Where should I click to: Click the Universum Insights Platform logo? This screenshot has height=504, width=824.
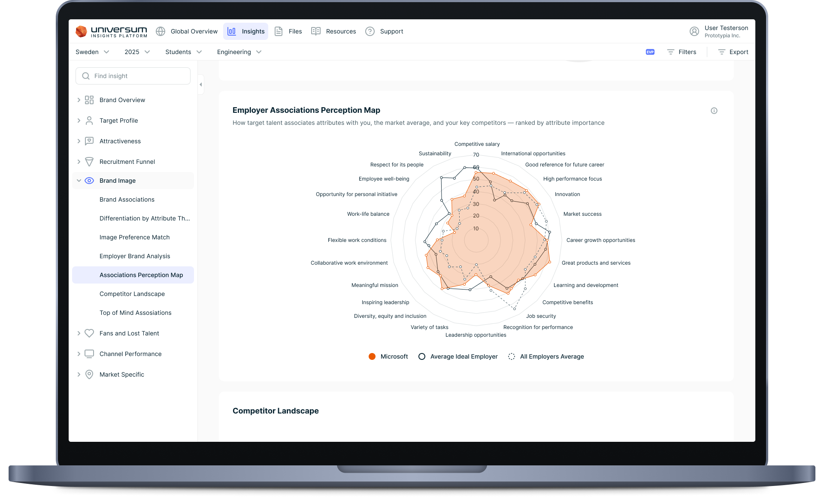(111, 31)
